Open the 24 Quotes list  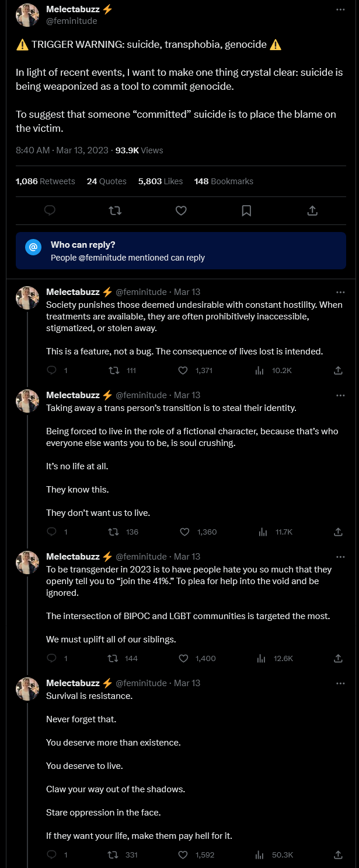tap(107, 181)
